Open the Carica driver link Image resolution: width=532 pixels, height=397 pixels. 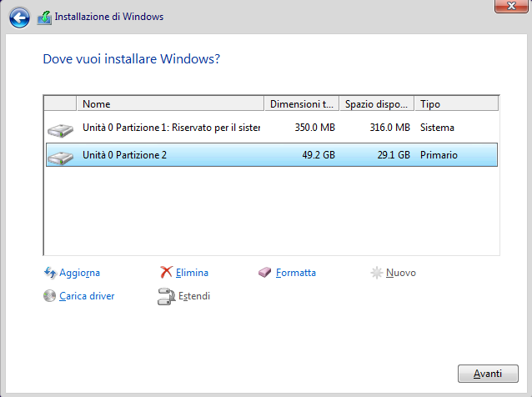pos(87,296)
